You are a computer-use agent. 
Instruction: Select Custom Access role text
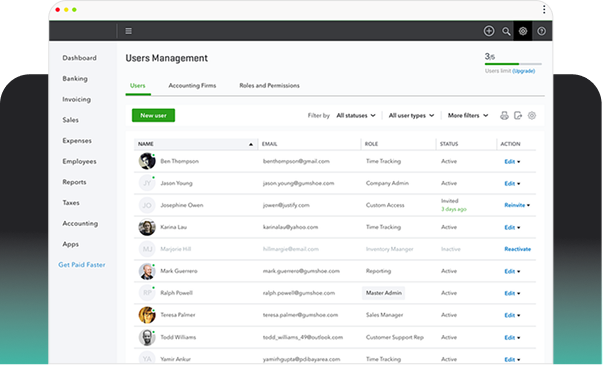click(385, 205)
